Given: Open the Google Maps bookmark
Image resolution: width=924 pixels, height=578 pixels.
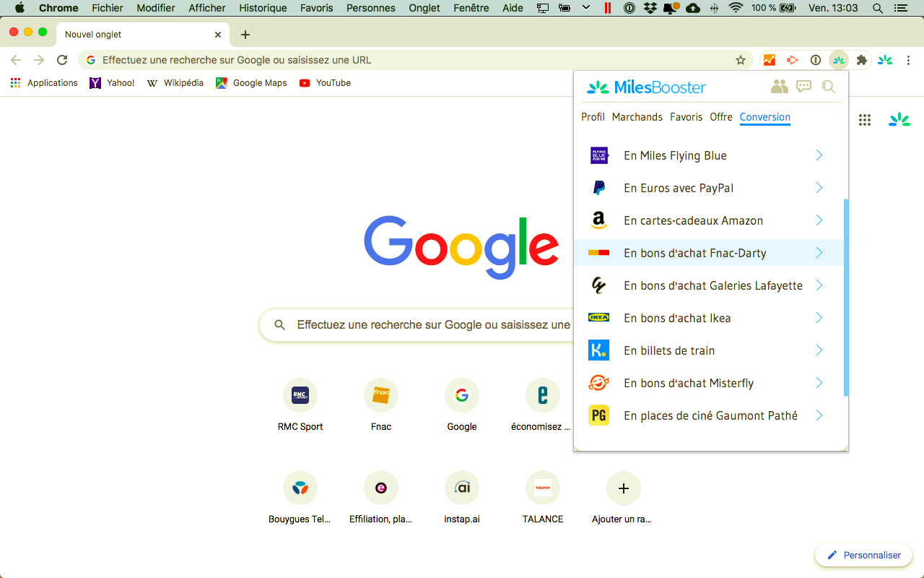Looking at the screenshot, I should 251,83.
